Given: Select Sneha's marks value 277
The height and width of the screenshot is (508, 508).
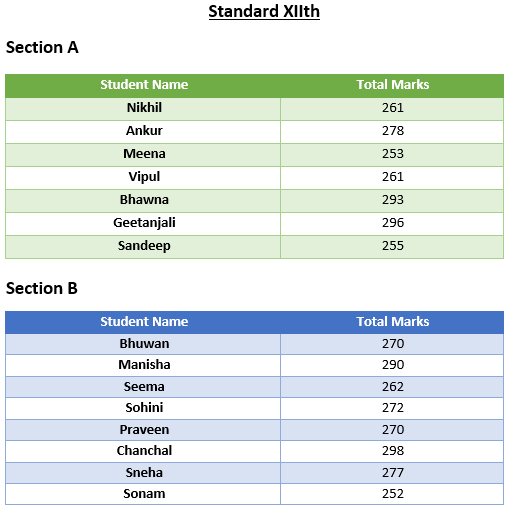Looking at the screenshot, I should pyautogui.click(x=393, y=473).
